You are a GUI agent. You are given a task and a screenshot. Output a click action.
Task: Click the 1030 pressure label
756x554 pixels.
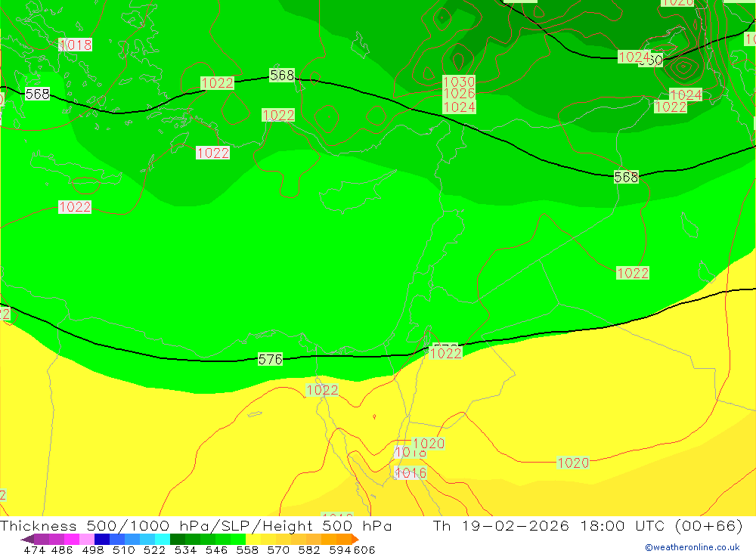pos(459,82)
